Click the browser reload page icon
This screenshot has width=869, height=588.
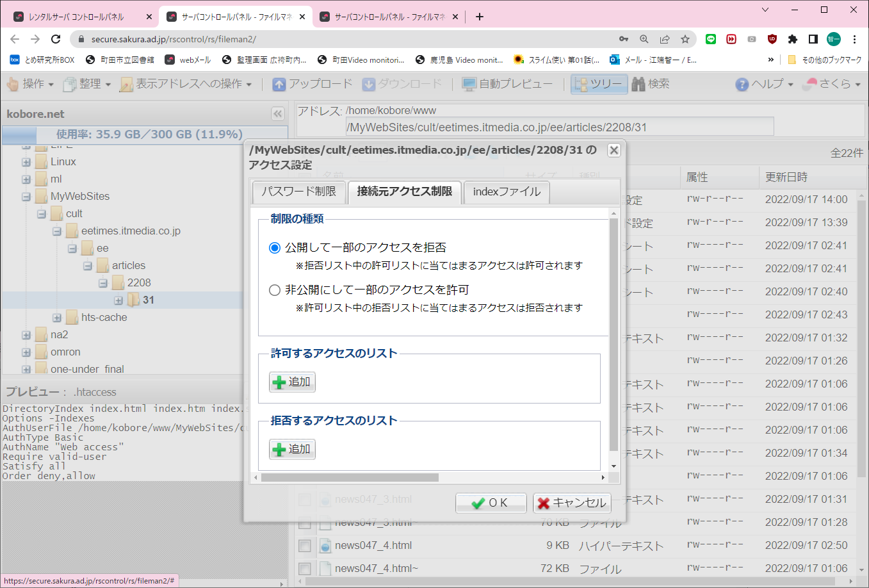[56, 39]
